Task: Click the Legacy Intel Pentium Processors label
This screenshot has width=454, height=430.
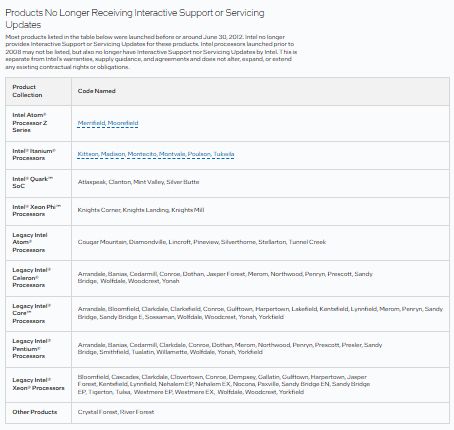Action: [x=32, y=348]
